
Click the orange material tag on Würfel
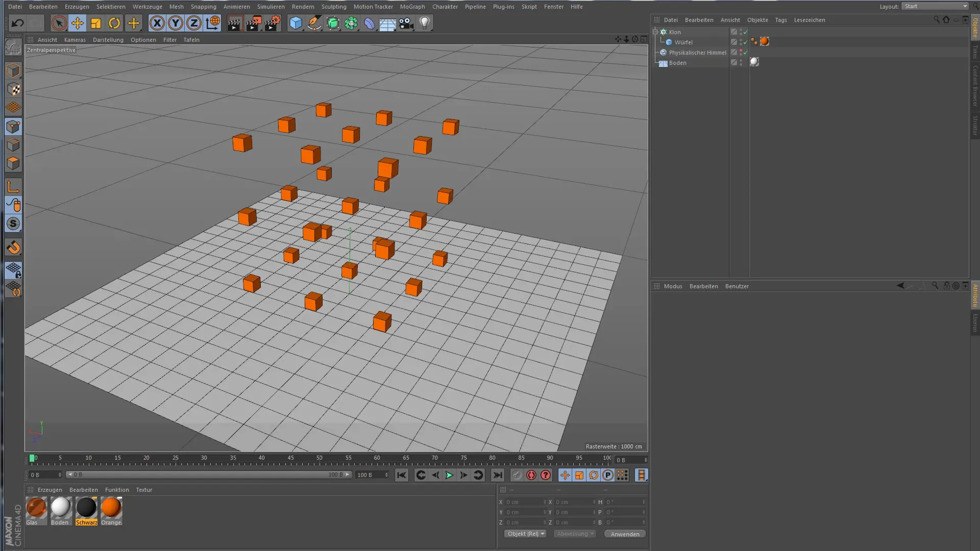pos(764,42)
